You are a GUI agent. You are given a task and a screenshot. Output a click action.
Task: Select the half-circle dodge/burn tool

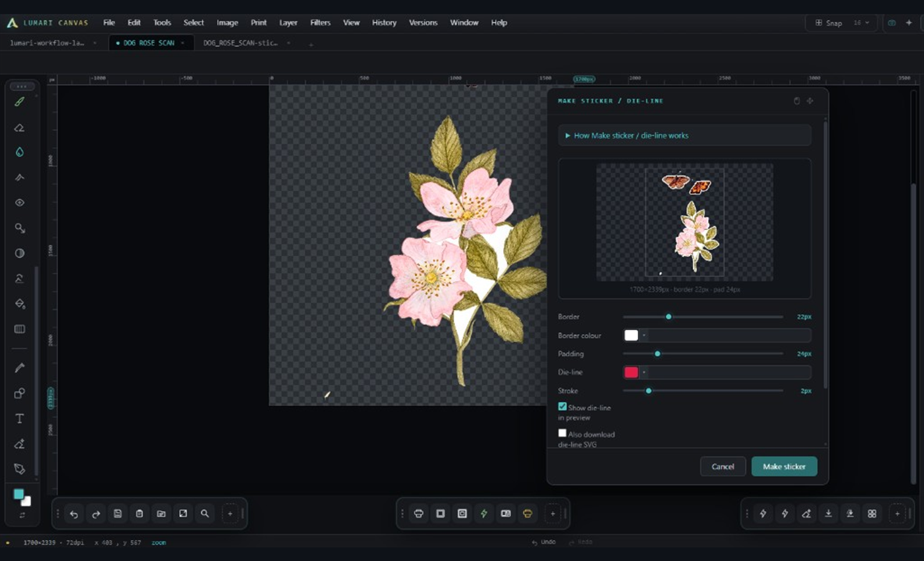(x=19, y=253)
